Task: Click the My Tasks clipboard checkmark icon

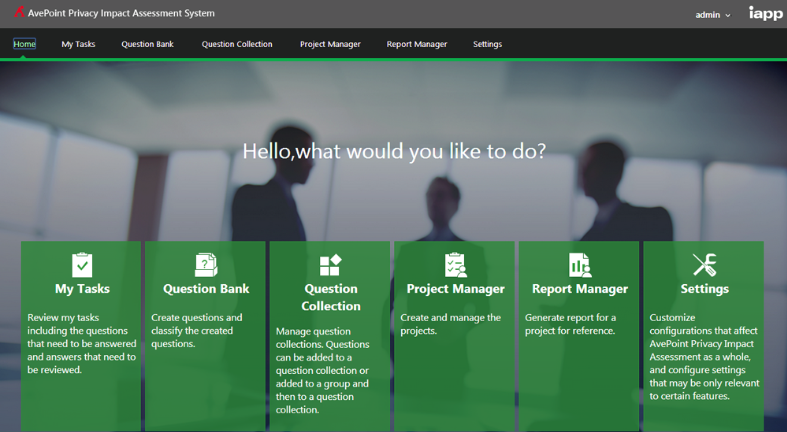Action: coord(82,265)
